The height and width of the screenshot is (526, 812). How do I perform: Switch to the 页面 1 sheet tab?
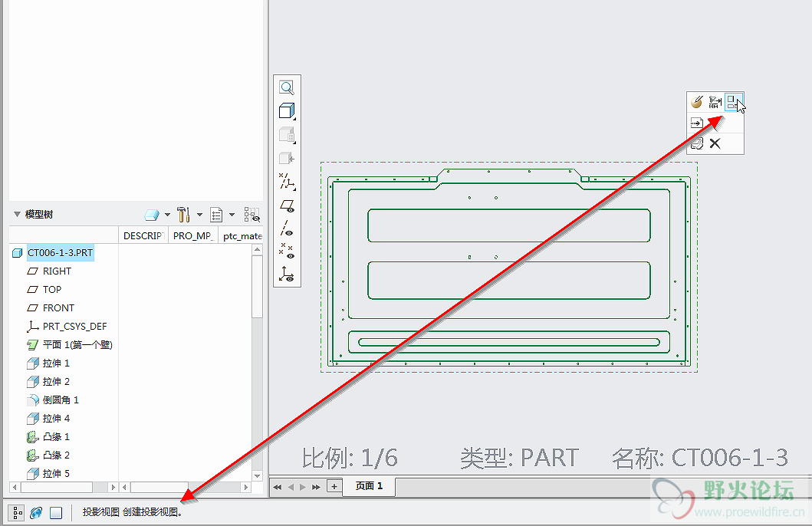[x=370, y=486]
